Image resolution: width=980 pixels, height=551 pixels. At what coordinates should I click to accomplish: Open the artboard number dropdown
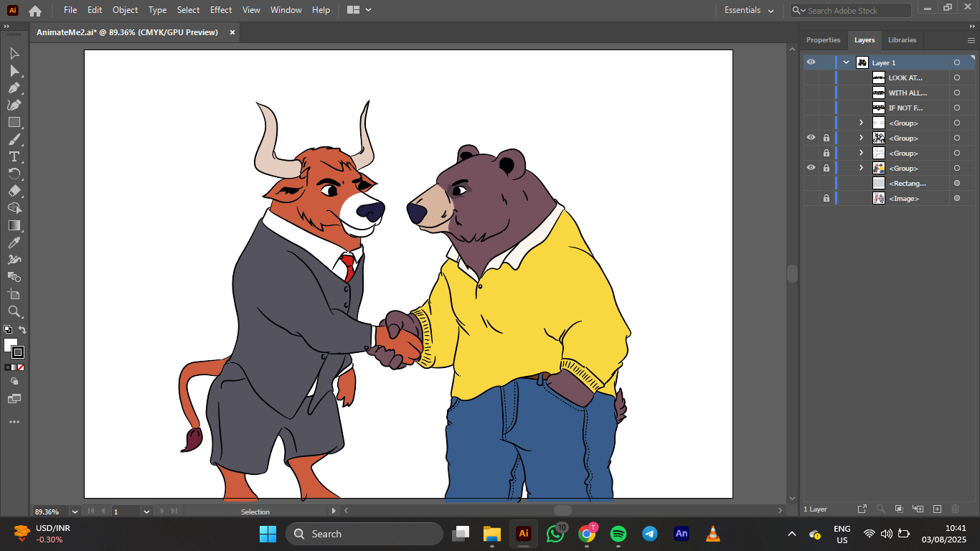pos(146,512)
